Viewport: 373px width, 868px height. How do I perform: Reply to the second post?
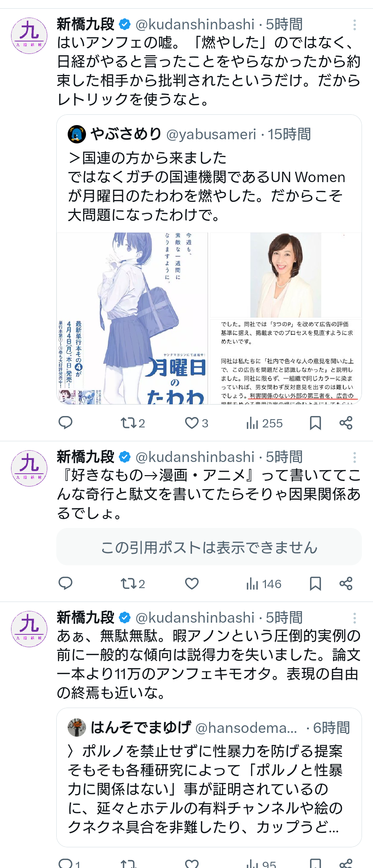point(65,583)
